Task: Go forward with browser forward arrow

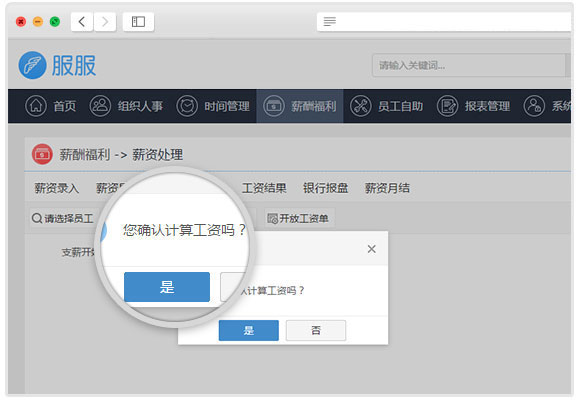Action: coord(105,21)
